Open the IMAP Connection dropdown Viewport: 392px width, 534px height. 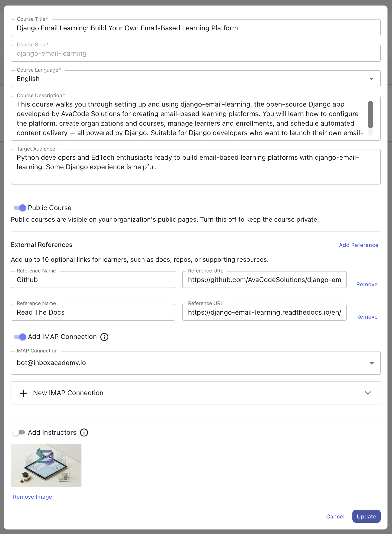[x=196, y=363]
